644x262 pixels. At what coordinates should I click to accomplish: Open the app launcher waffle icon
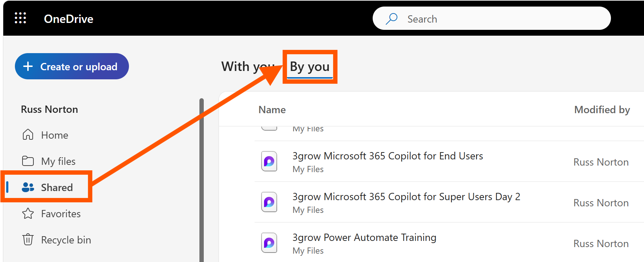pos(20,18)
